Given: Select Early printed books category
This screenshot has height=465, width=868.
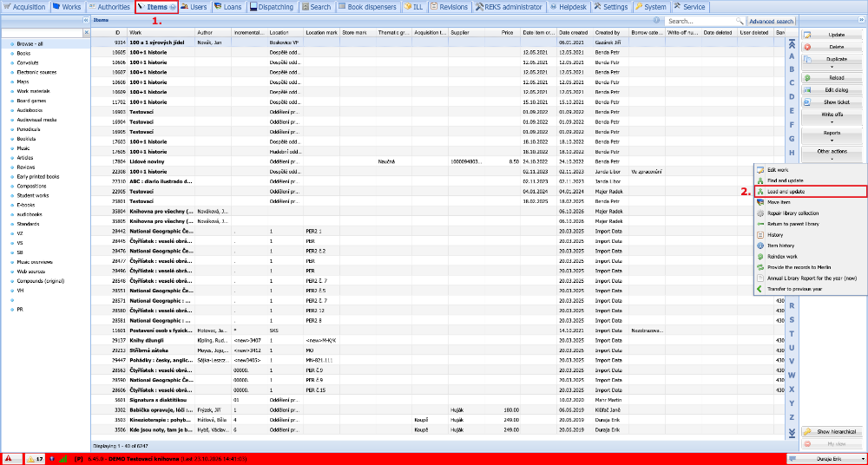Looking at the screenshot, I should tap(37, 177).
